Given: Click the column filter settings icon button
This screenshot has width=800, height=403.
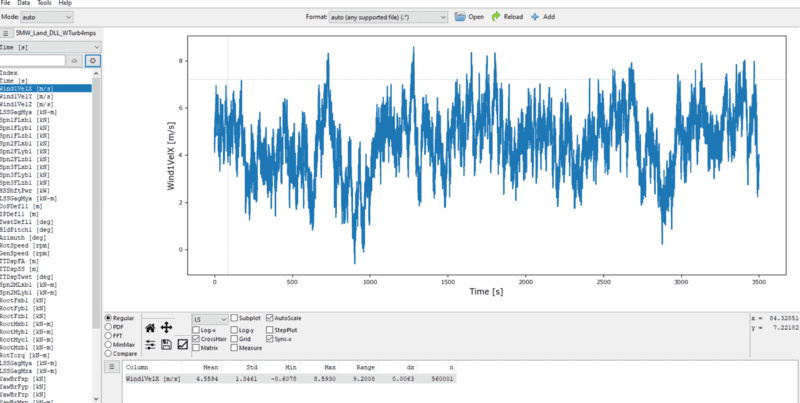Looking at the screenshot, I should (92, 60).
